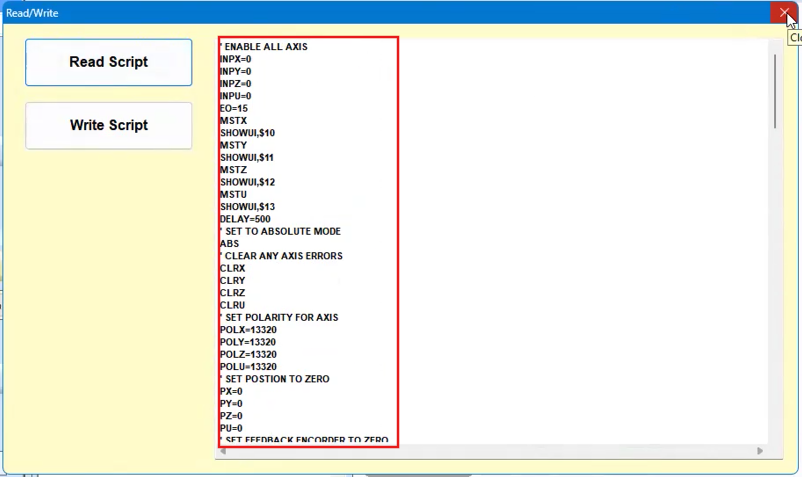This screenshot has height=477, width=802.
Task: Select the INPU=0 script line
Action: (x=235, y=96)
